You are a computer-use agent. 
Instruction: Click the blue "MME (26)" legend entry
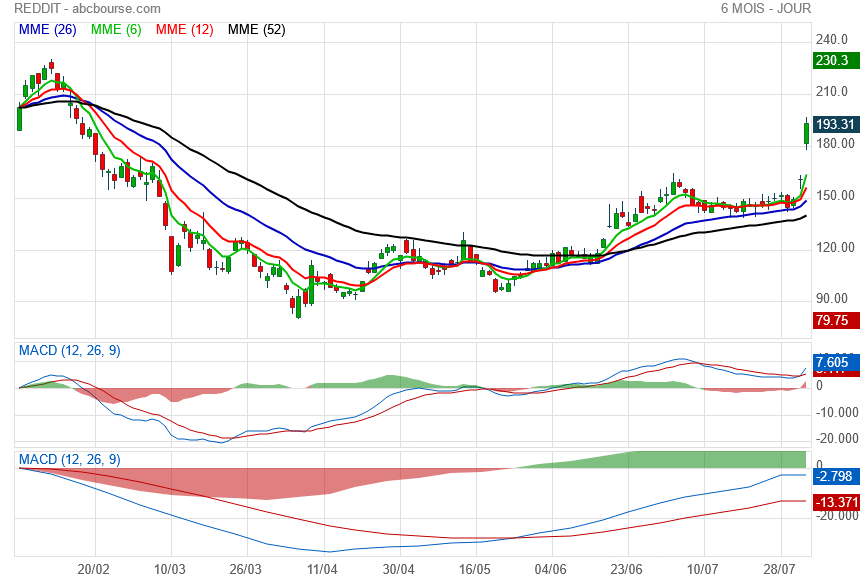coord(48,30)
